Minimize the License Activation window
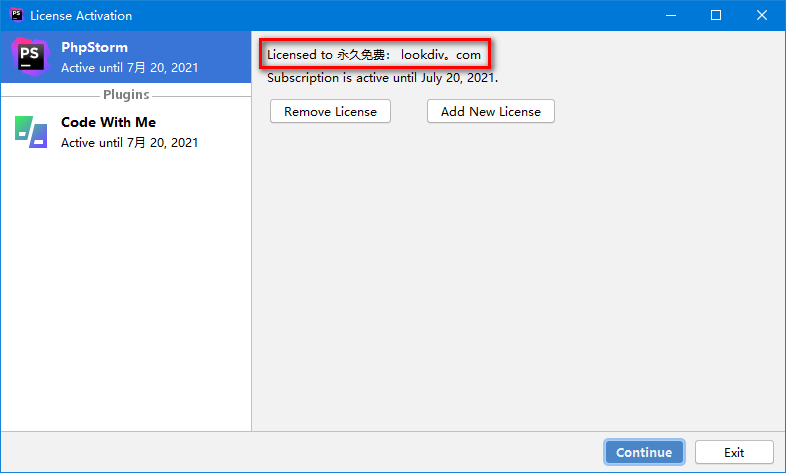Viewport: 786px width, 473px height. coord(671,16)
